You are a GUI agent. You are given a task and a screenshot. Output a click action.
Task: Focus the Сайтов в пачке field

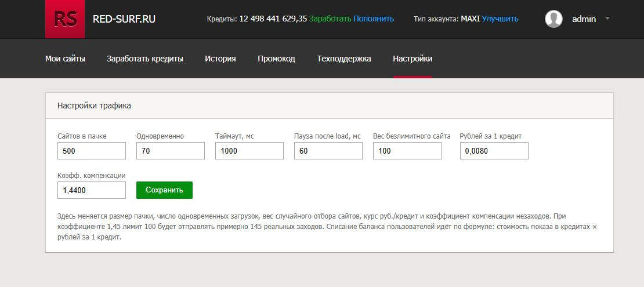click(x=92, y=151)
